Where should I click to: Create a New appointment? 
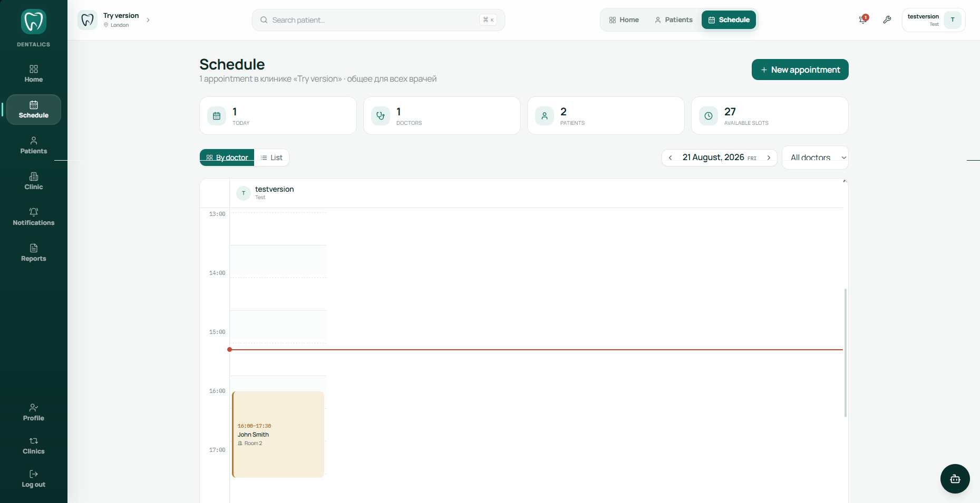click(800, 70)
